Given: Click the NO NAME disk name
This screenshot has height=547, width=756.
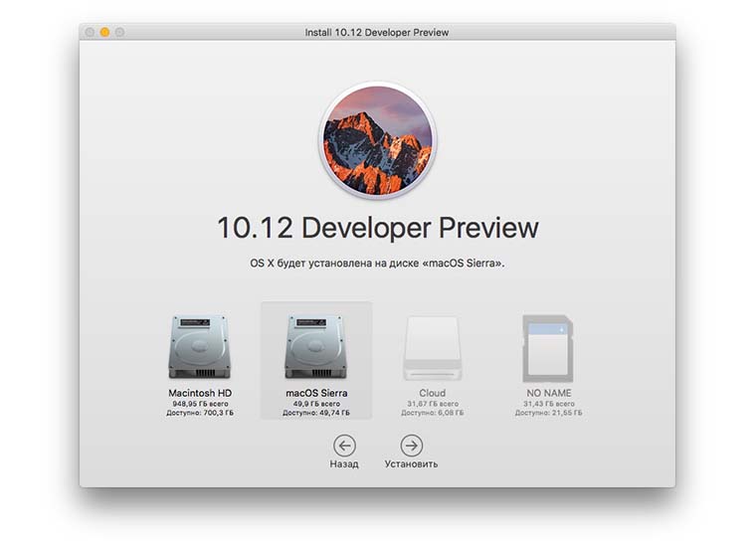Looking at the screenshot, I should [549, 393].
